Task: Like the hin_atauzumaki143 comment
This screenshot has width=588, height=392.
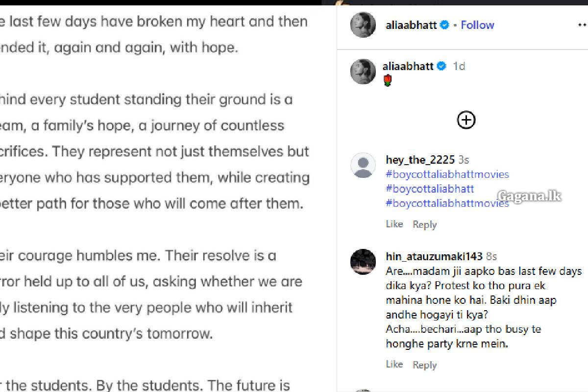Action: tap(394, 364)
